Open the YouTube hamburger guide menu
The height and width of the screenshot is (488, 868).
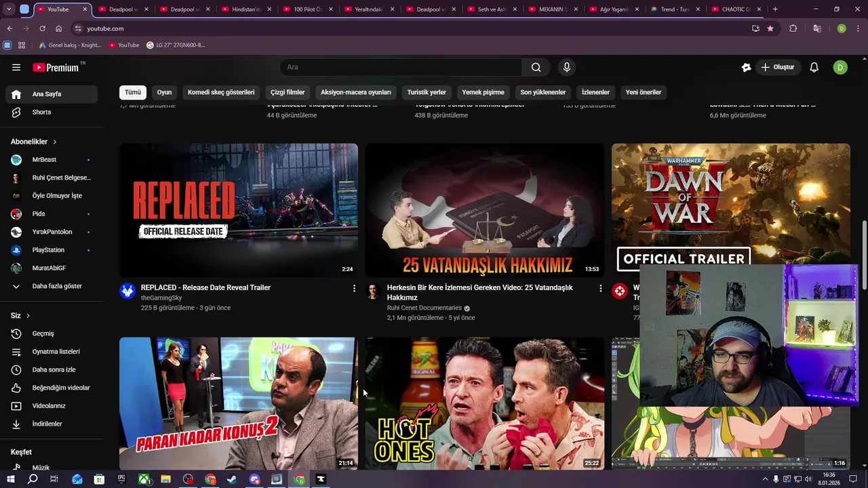[x=16, y=67]
